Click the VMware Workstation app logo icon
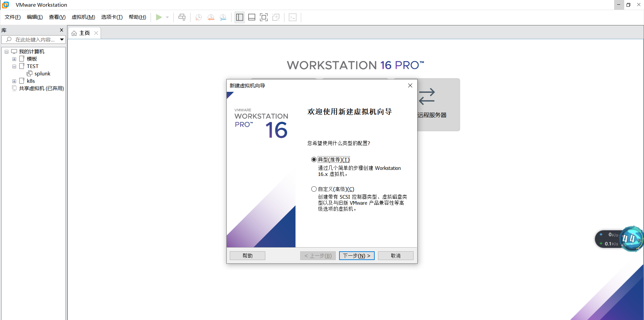Image resolution: width=644 pixels, height=320 pixels. click(x=5, y=5)
